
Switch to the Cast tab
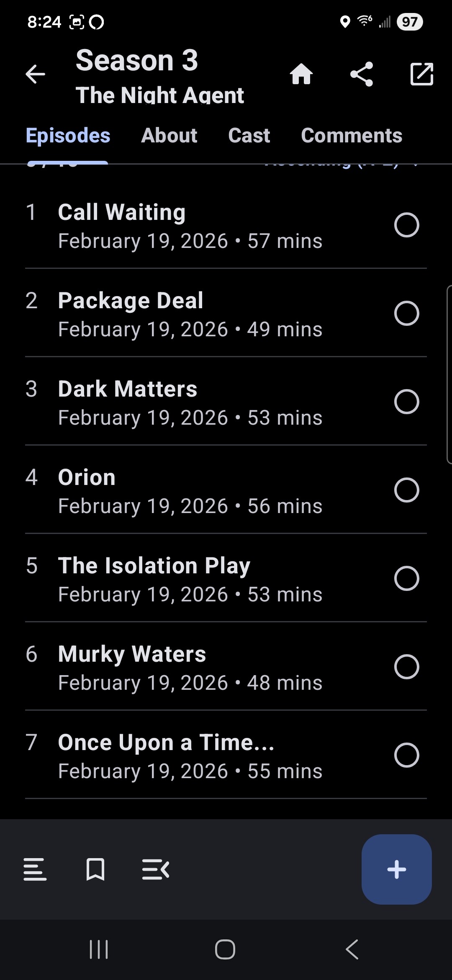coord(249,136)
